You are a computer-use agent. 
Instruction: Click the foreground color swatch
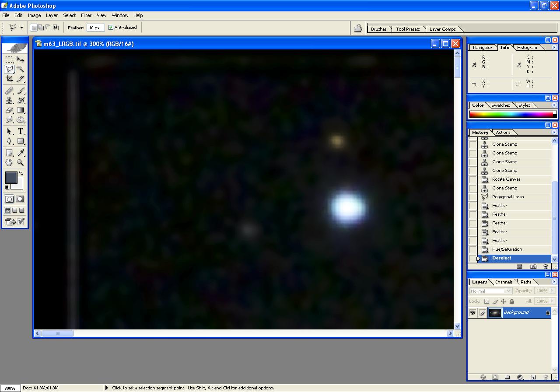pos(11,177)
